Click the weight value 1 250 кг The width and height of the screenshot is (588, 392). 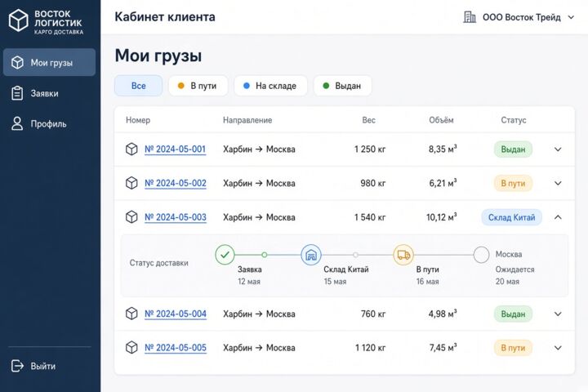click(x=370, y=149)
